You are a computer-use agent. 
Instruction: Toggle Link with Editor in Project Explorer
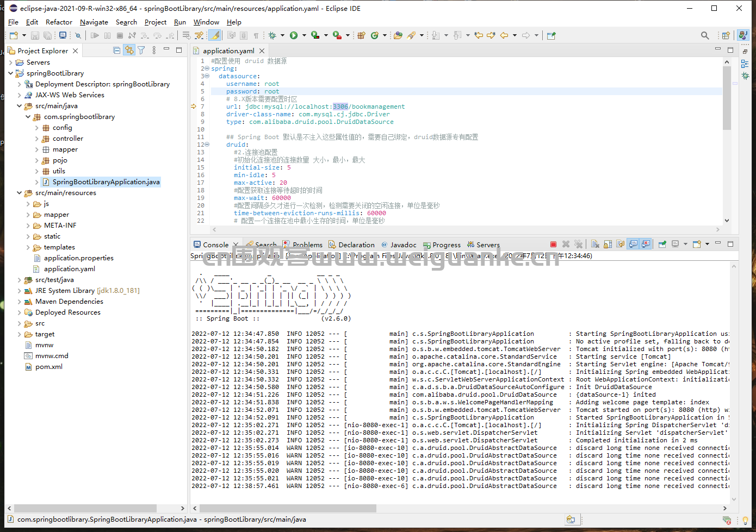(129, 50)
